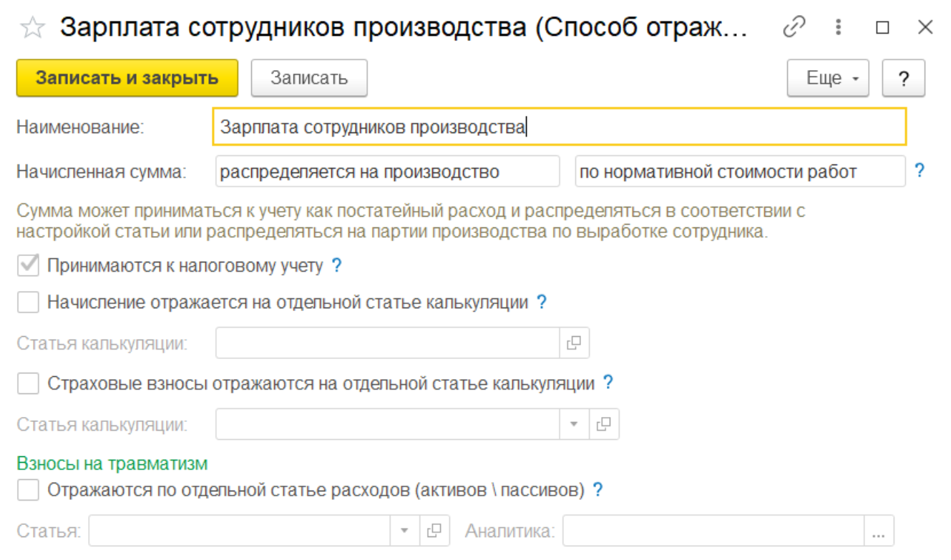Viewport: 951px width, 560px height.
Task: Click help icon next to Начисленная сумма
Action: pos(920,171)
